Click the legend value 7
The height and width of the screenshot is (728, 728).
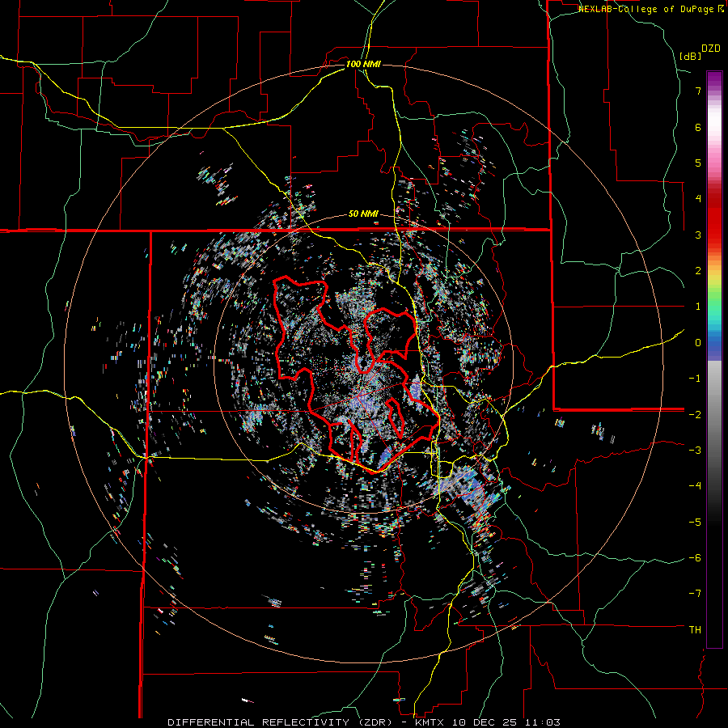(x=698, y=91)
